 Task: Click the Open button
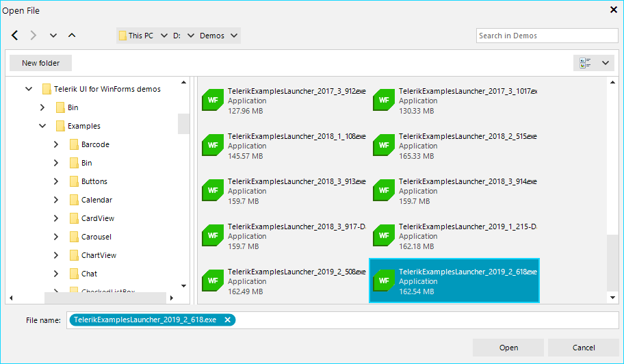(508, 348)
